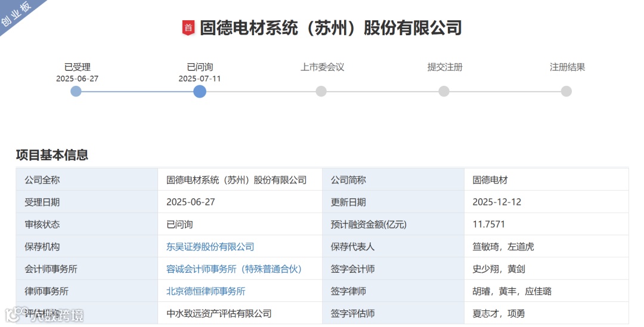Click the 固德电材 short name value

[x=490, y=180]
